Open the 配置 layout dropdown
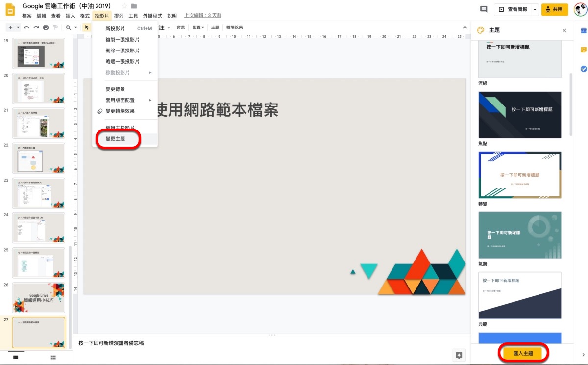The height and width of the screenshot is (365, 588). click(x=198, y=27)
